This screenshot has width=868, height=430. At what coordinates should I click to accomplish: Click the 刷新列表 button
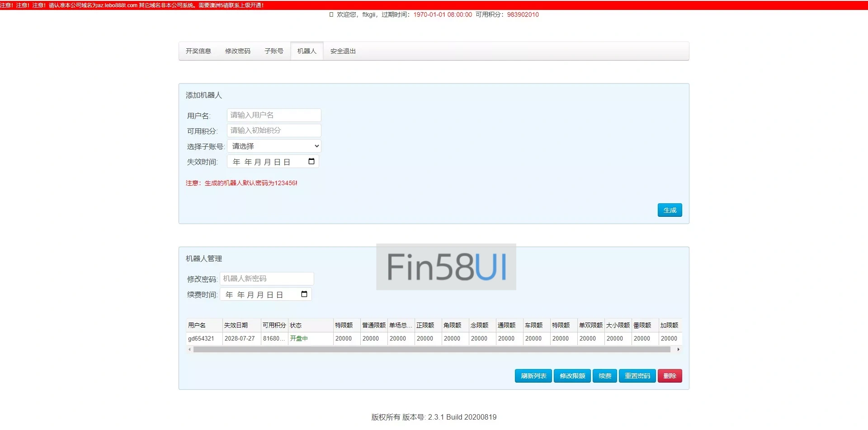tap(533, 376)
